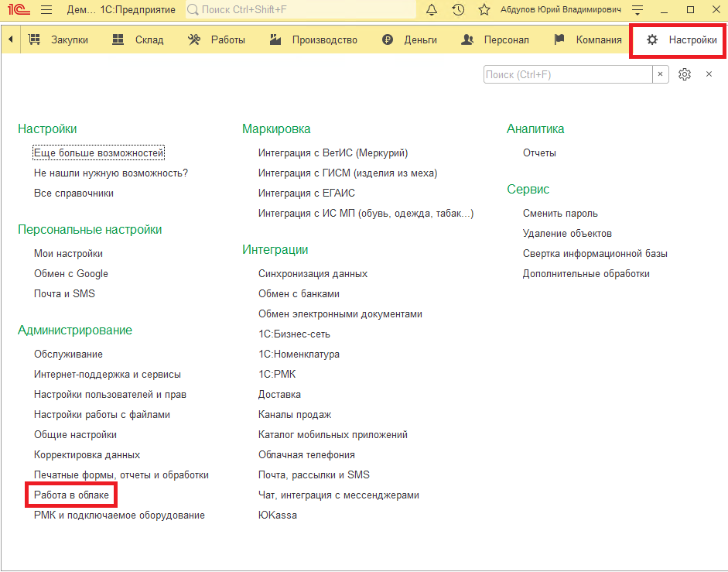Open Работы section
Viewport: 728px width, 572px height.
[x=228, y=40]
